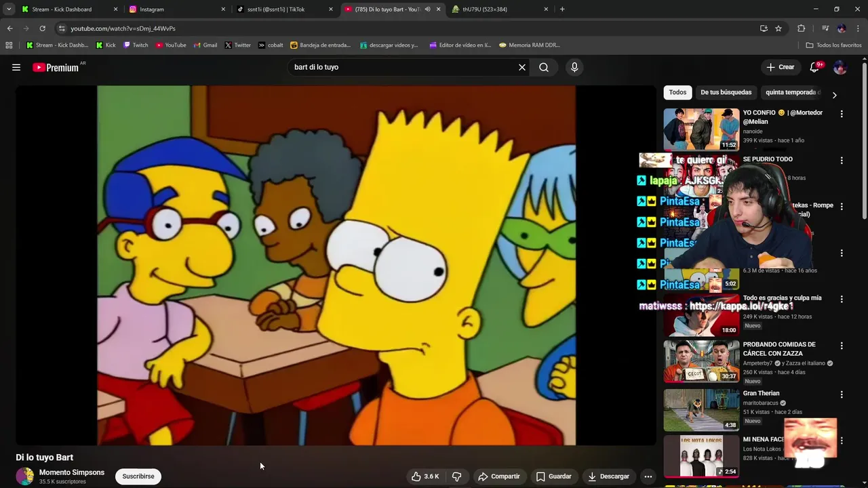Screen dimensions: 868x488
Task: Open options for PROBANDO COMIDAS DE CÁRCEL
Action: (x=842, y=346)
